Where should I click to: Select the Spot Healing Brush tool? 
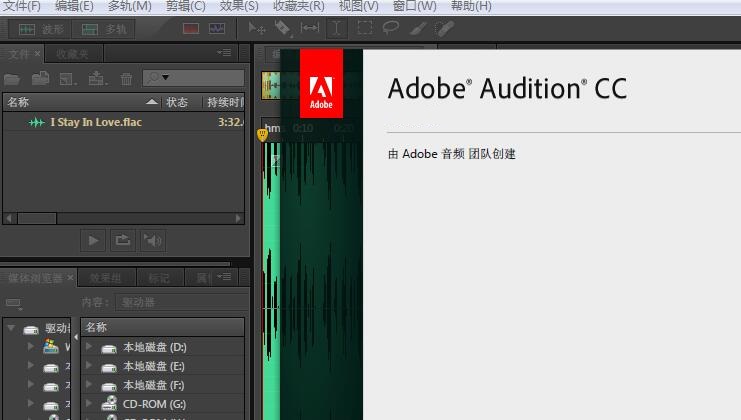[x=444, y=29]
